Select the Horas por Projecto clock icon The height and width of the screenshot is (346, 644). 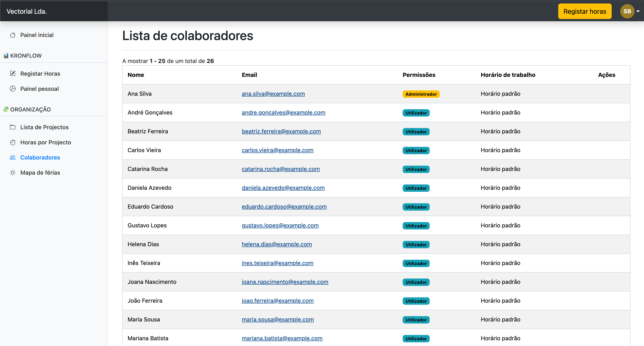coord(13,142)
